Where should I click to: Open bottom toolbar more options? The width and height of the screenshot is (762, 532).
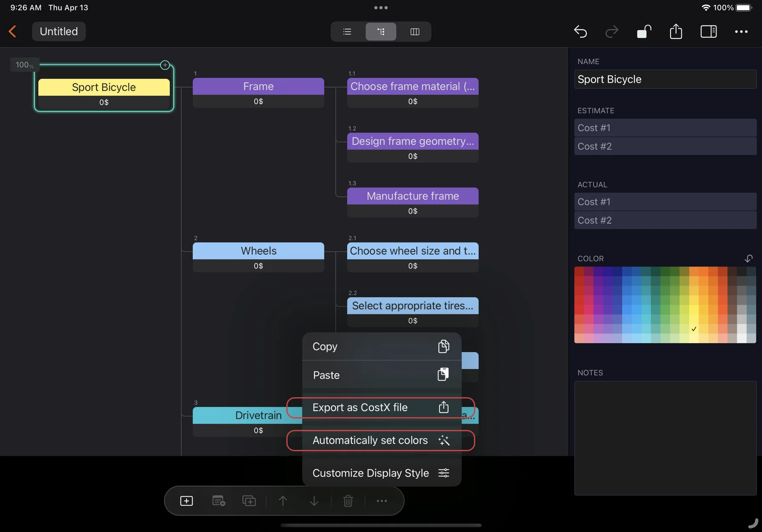pos(382,501)
